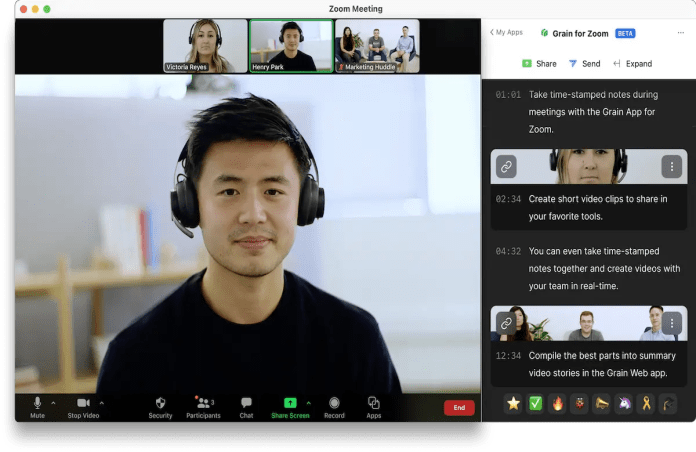Image resolution: width=696 pixels, height=452 pixels.
Task: Mute the microphone
Action: (x=37, y=407)
